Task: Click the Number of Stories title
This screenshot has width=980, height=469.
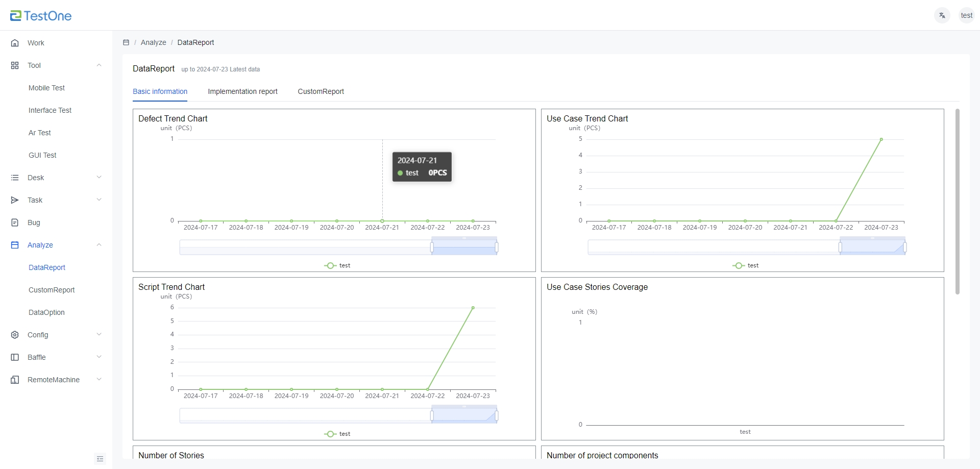Action: [171, 455]
